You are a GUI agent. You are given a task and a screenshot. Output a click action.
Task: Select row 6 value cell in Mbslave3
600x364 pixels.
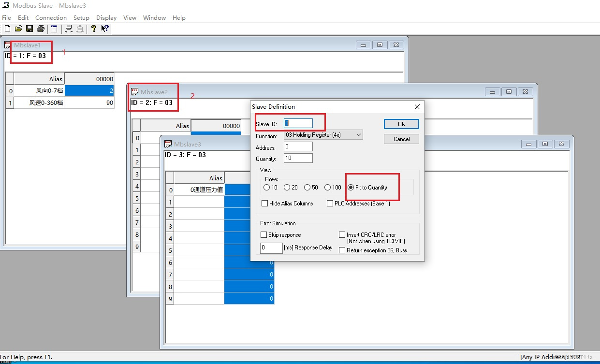[249, 262]
